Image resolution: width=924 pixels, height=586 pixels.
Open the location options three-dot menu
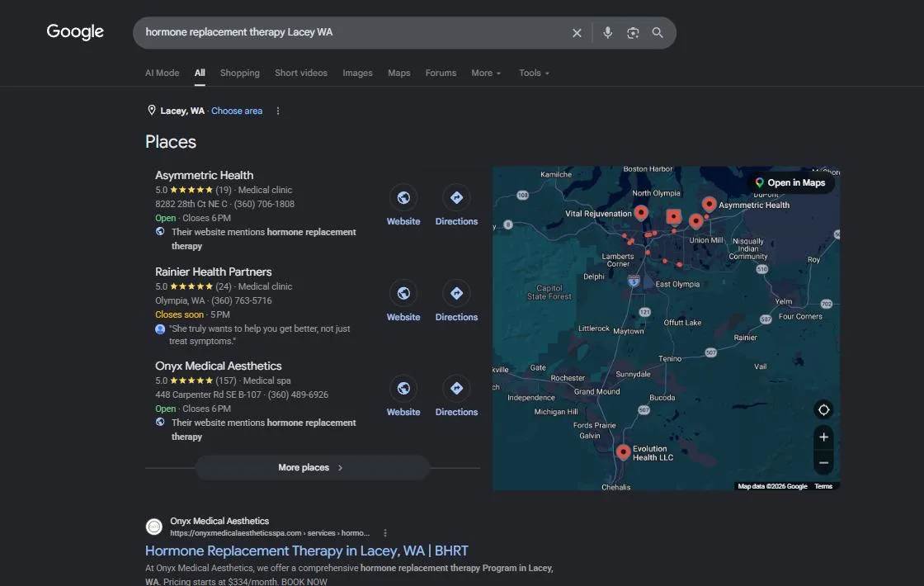click(x=278, y=111)
